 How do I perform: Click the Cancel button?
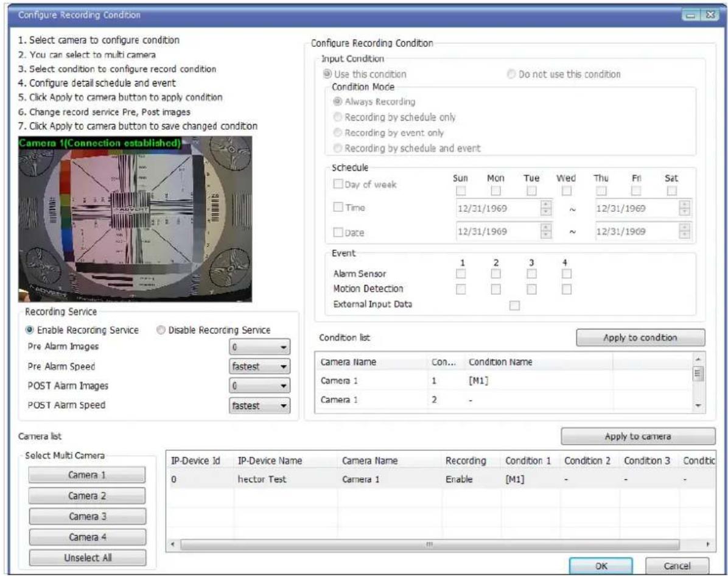click(677, 566)
